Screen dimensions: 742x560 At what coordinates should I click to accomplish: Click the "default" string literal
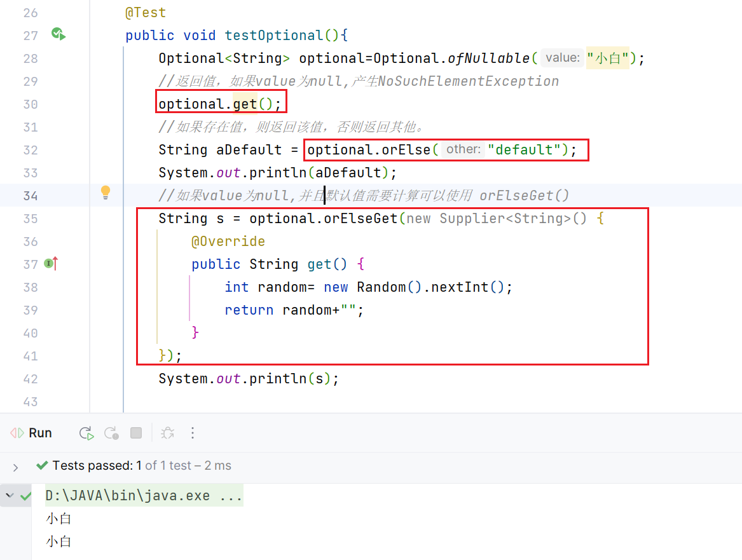pos(524,150)
